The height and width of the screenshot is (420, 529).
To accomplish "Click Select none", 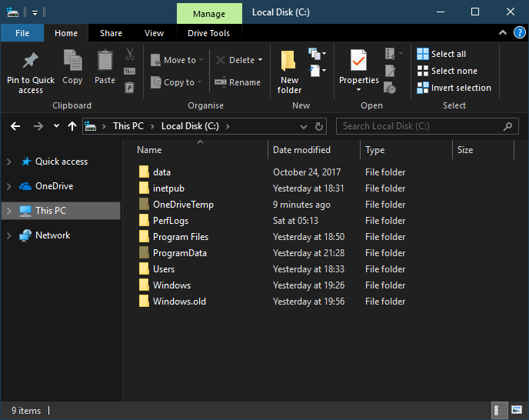I will pyautogui.click(x=447, y=71).
